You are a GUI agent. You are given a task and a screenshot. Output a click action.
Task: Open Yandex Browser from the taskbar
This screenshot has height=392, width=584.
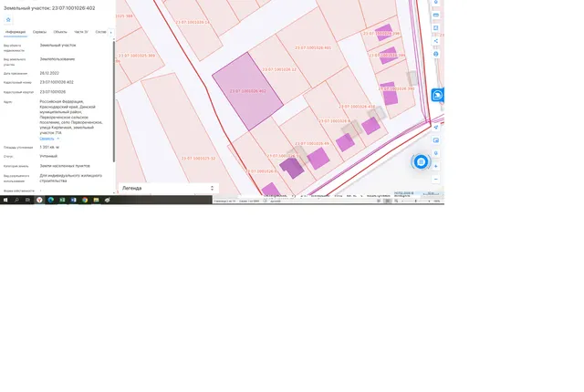(39, 200)
